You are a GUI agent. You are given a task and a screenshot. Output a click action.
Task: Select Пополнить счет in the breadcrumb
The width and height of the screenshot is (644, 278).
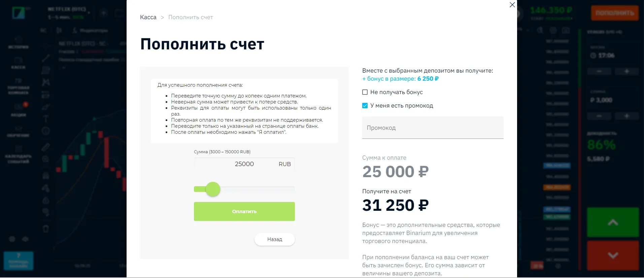pyautogui.click(x=191, y=17)
